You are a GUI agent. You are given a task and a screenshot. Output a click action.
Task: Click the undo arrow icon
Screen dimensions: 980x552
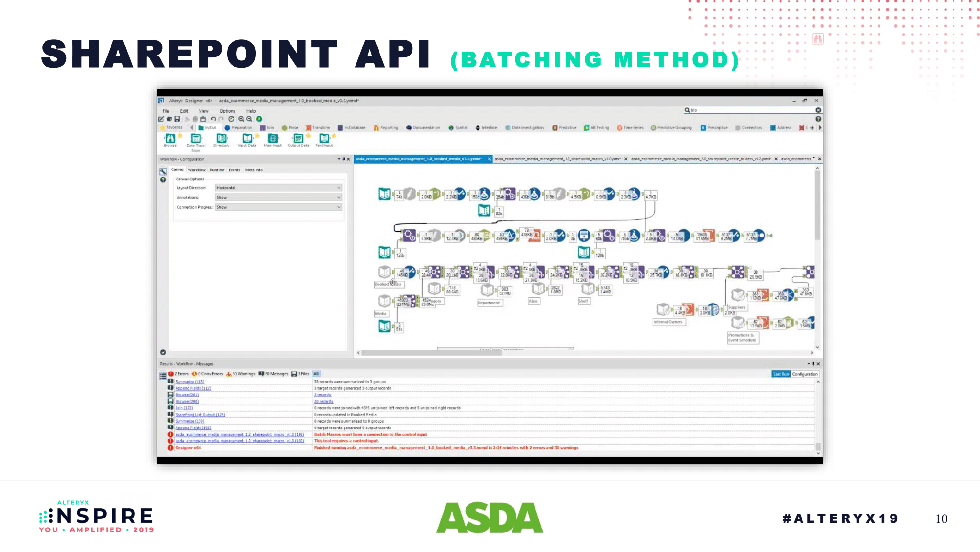213,119
